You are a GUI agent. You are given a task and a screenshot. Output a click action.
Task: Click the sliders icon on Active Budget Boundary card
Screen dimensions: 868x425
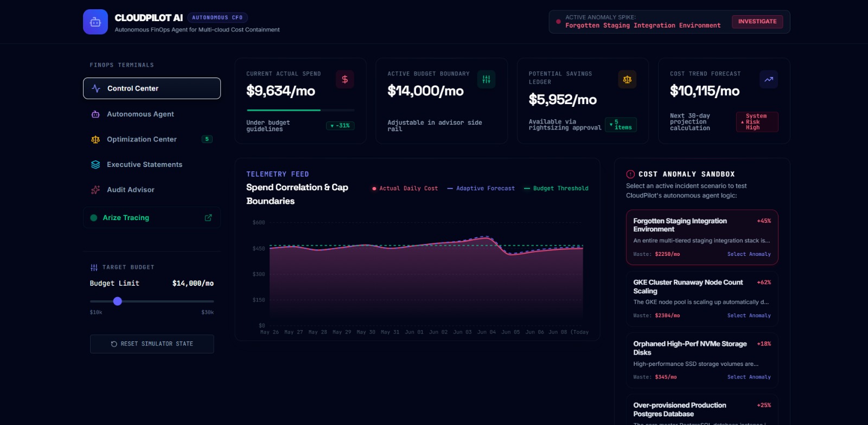[x=486, y=79]
